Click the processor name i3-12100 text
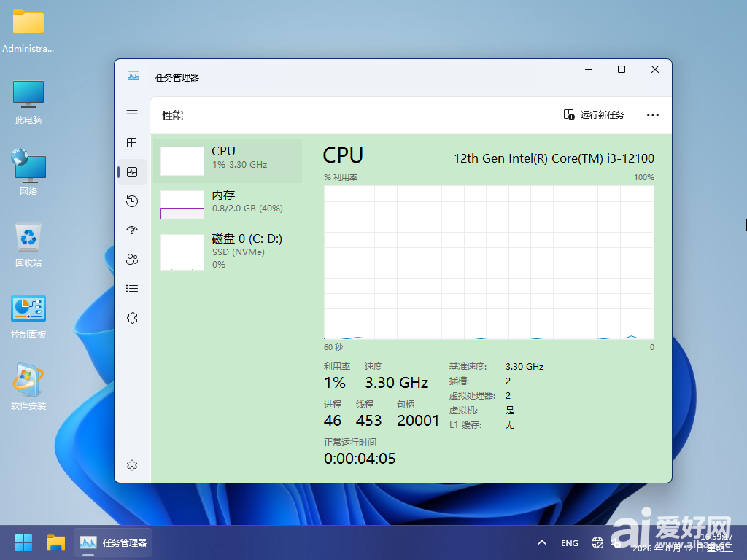 [554, 158]
